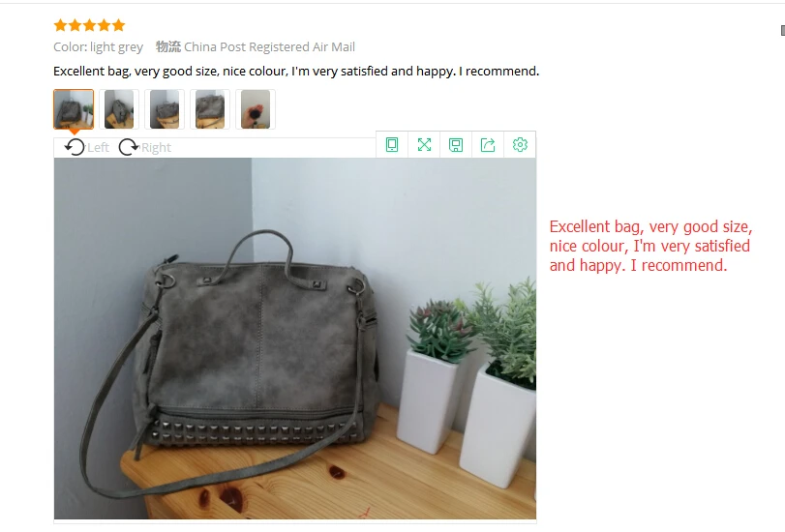This screenshot has width=785, height=532.
Task: Expand image to fullscreen with arrows icon
Action: [x=424, y=145]
